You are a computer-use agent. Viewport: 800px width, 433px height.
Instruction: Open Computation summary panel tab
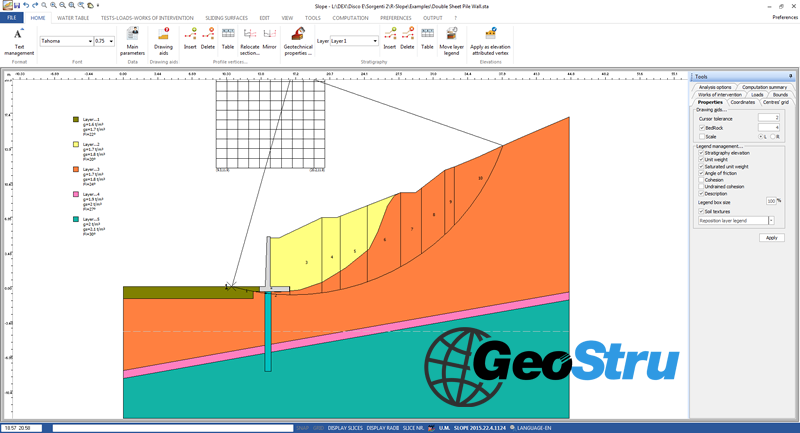pos(764,87)
